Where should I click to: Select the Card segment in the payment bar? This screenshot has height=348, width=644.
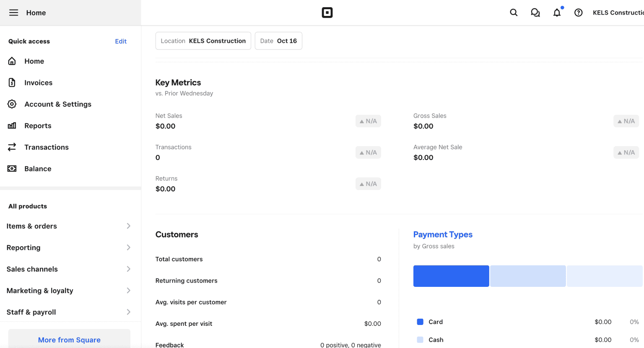coord(451,276)
